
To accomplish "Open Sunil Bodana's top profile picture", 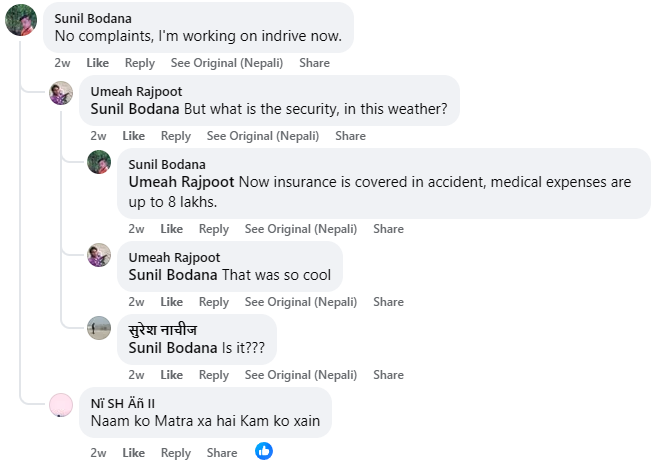I will (21, 19).
